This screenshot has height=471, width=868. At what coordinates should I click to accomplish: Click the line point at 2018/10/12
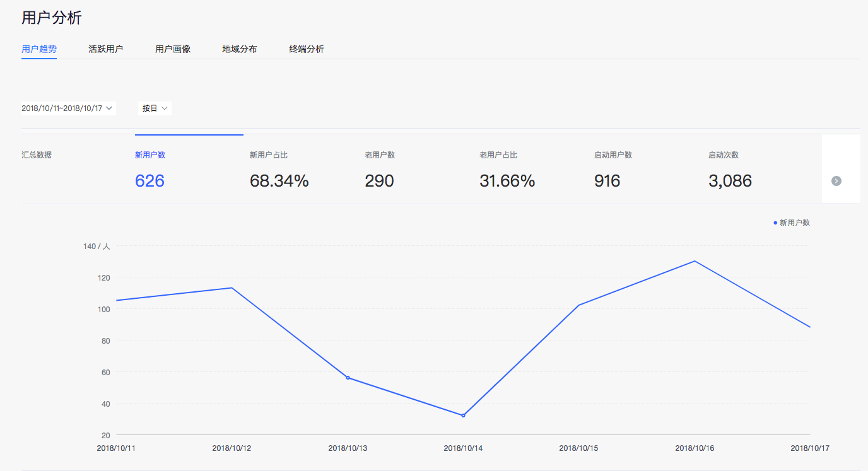point(232,288)
